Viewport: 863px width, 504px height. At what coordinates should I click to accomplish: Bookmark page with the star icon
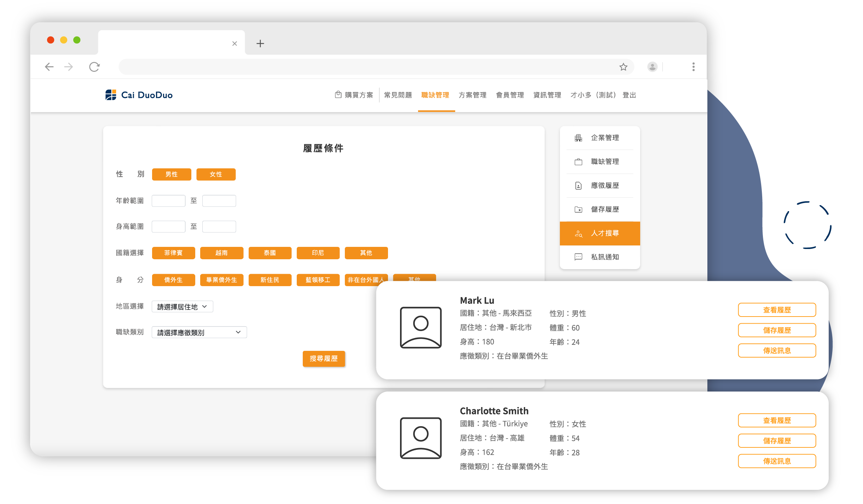tap(623, 67)
